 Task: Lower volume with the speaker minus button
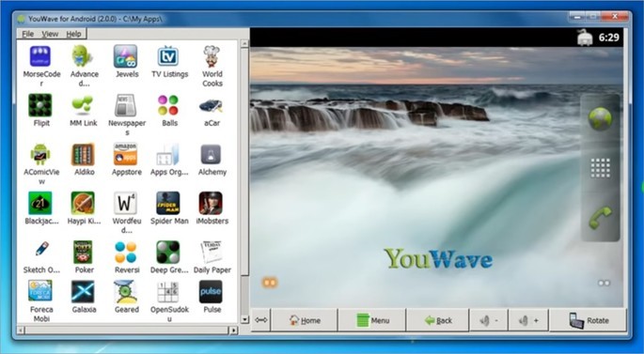(489, 320)
